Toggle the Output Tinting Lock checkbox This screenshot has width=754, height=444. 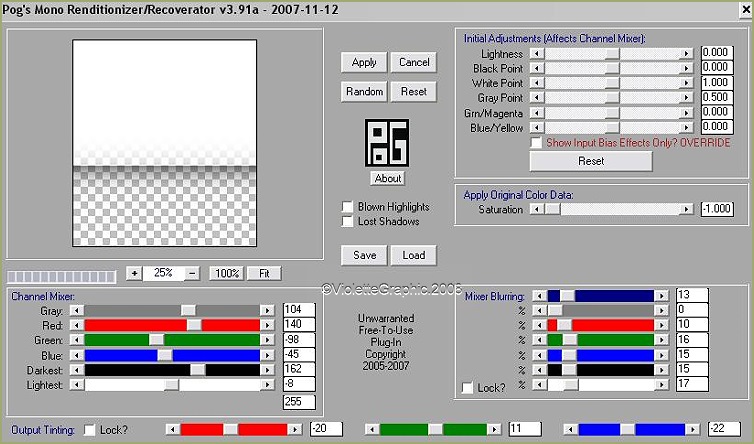click(x=89, y=430)
